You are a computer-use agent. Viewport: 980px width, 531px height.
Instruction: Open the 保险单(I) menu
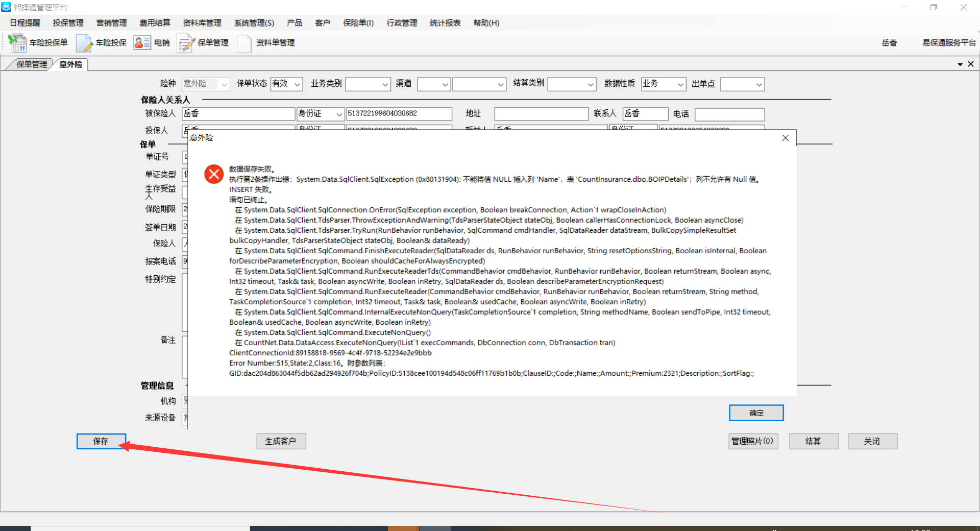coord(358,23)
